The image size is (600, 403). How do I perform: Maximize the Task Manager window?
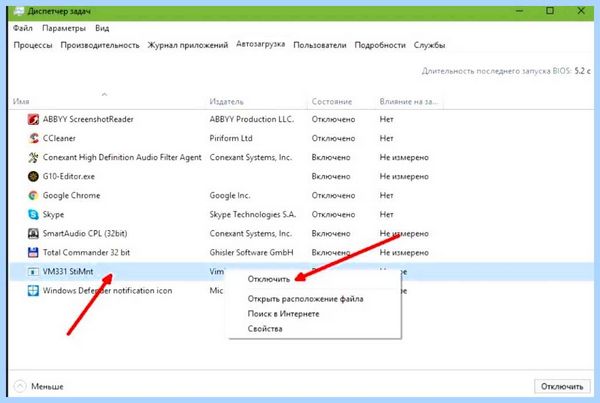point(550,11)
